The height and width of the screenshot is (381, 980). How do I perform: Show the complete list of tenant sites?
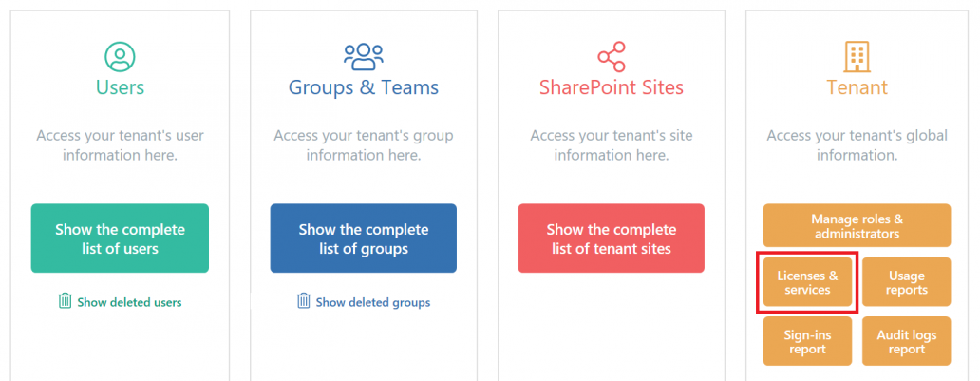click(x=612, y=238)
